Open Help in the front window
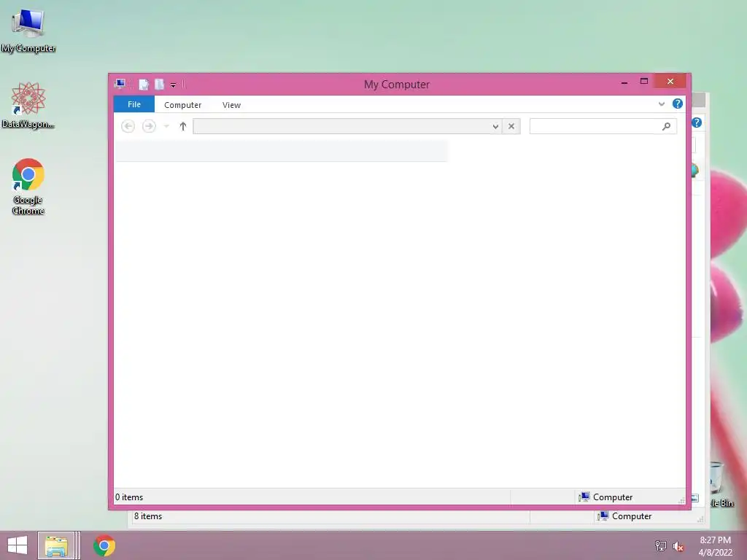Image resolution: width=747 pixels, height=560 pixels. (678, 104)
